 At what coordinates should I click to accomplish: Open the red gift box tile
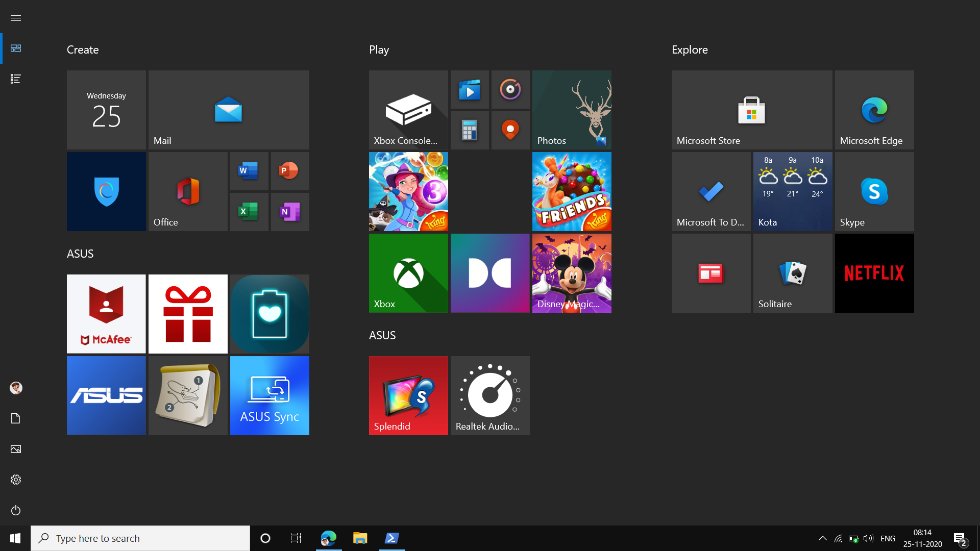point(188,314)
